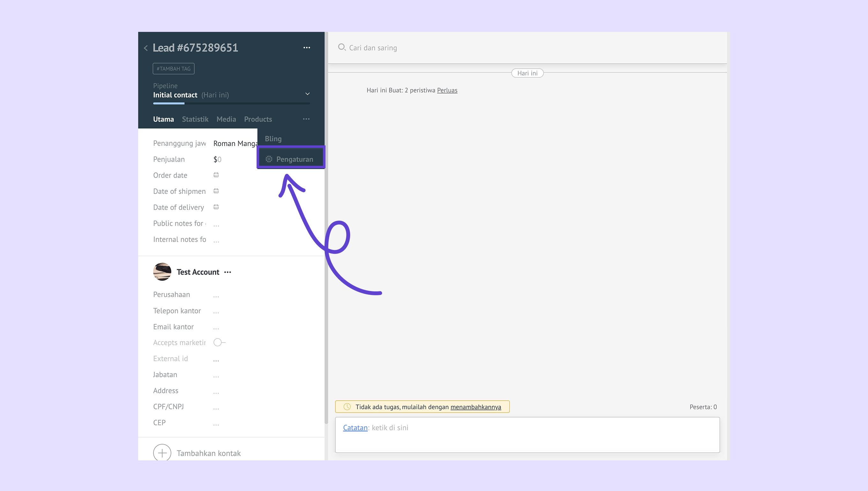
Task: Open Test Account three-dot menu
Action: (x=228, y=272)
